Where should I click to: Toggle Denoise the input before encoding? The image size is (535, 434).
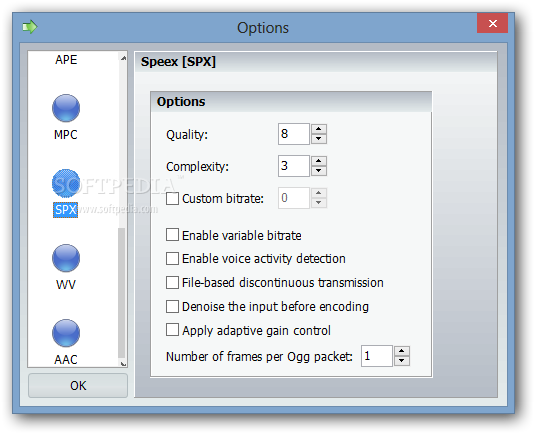tap(172, 306)
